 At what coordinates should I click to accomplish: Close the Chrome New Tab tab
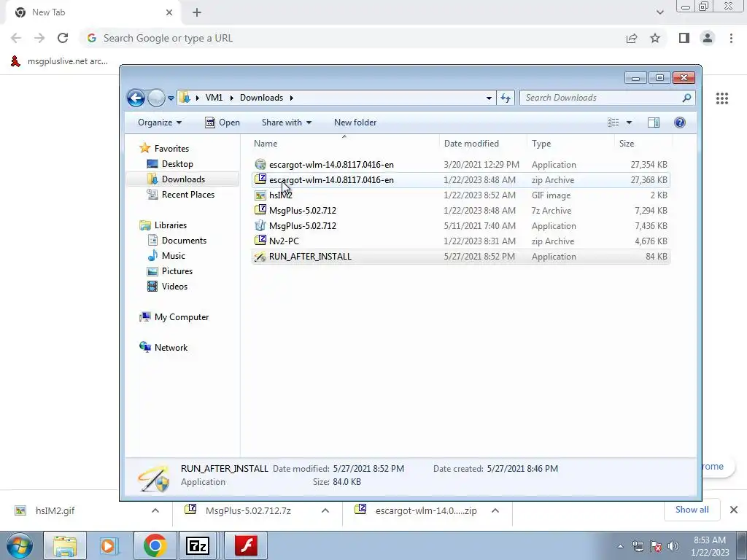(x=169, y=12)
